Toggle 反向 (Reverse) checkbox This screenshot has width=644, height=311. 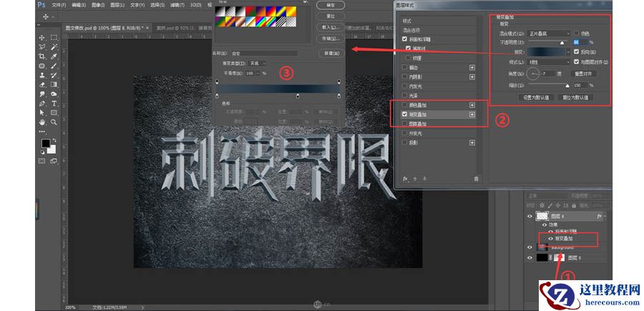pyautogui.click(x=576, y=52)
